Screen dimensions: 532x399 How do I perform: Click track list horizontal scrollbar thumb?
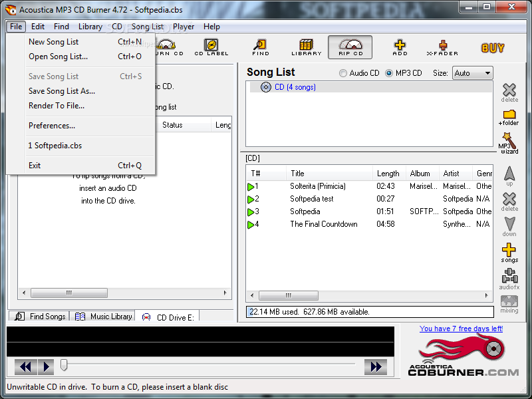[x=289, y=295]
